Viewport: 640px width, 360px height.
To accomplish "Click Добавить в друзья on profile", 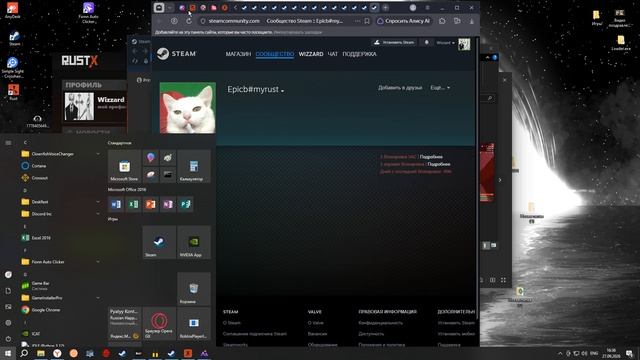I will (x=400, y=88).
